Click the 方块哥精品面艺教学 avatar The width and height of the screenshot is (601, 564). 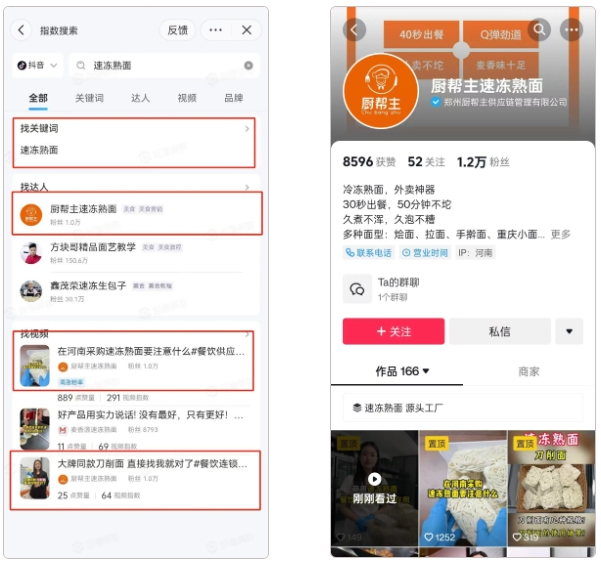31,253
